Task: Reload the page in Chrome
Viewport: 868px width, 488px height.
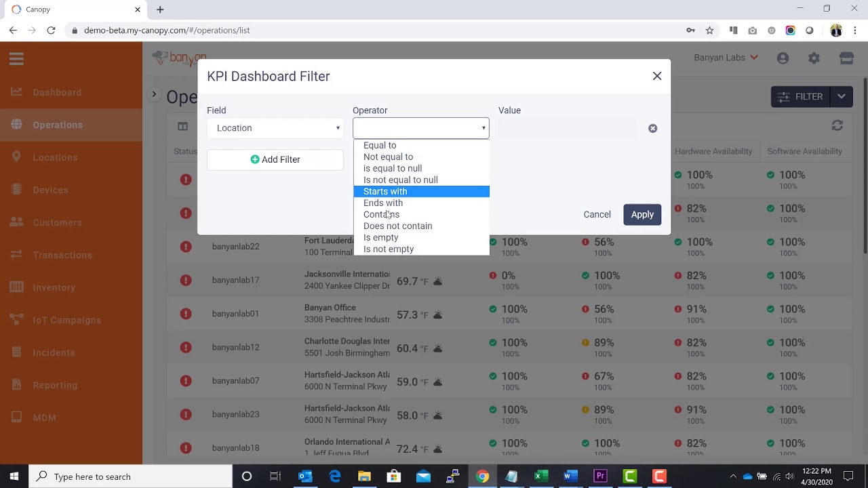Action: (51, 30)
